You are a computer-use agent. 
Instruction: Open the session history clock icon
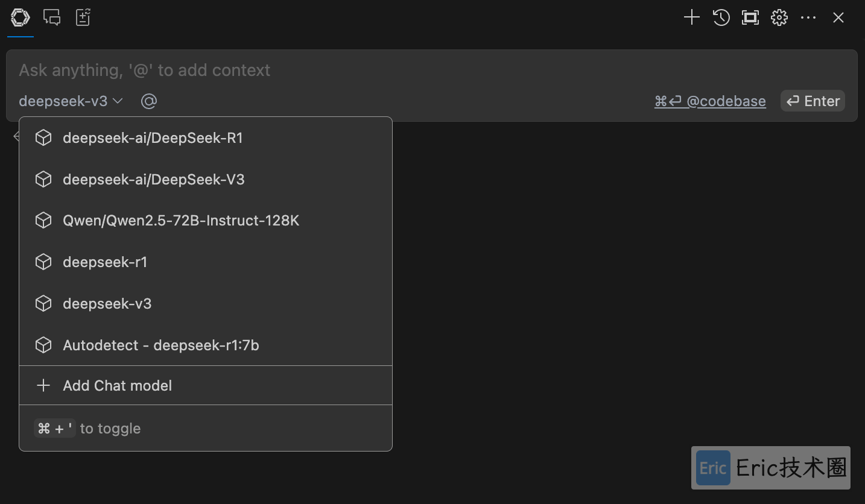(721, 17)
